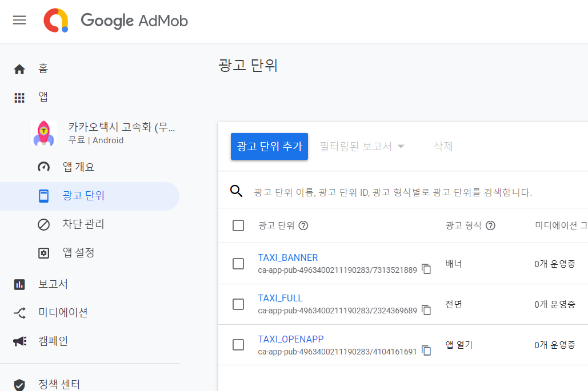The image size is (588, 391).
Task: Select the 카카오택시 고속화 app name
Action: click(122, 127)
